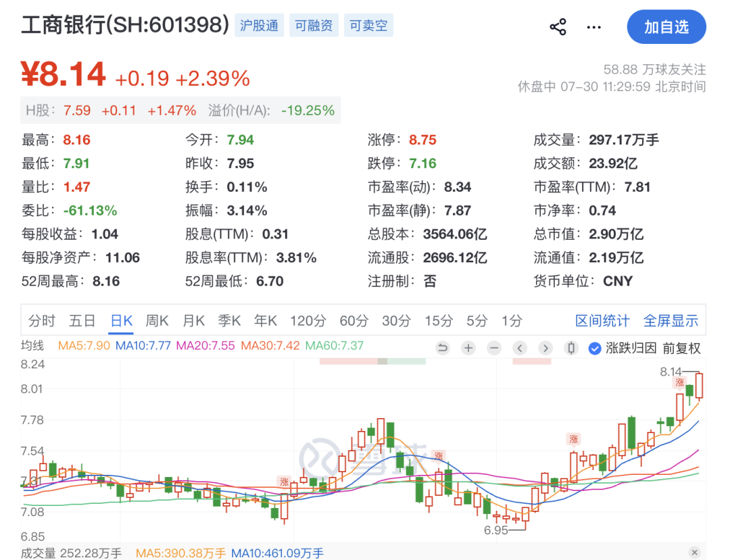
Task: Close the volume panel with the x icon
Action: pos(695,552)
